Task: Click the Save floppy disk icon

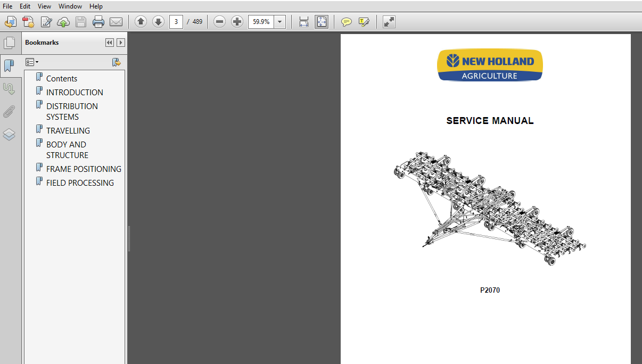Action: point(80,22)
